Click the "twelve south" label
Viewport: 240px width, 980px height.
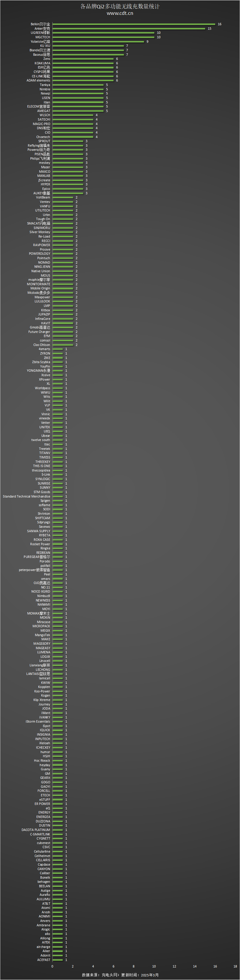[41, 440]
